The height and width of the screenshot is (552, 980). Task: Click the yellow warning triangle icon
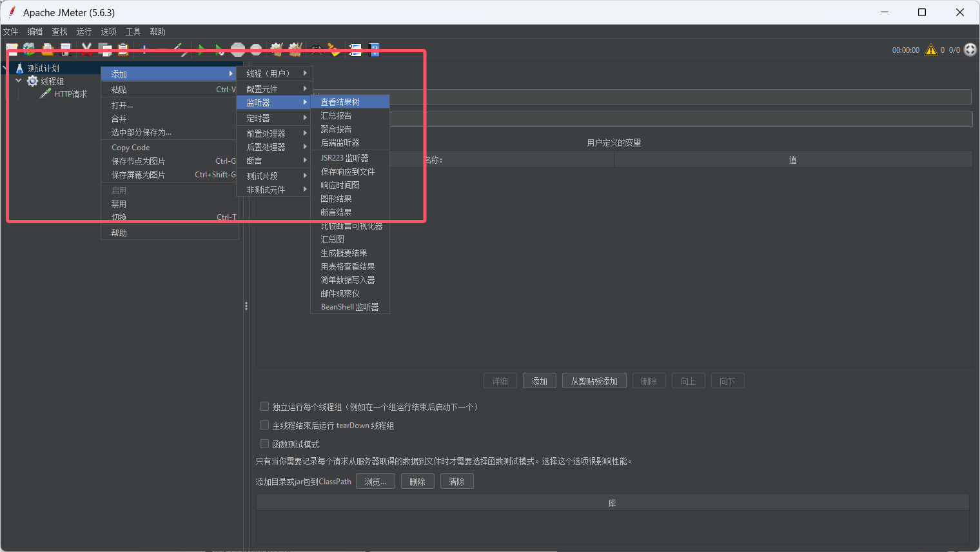[x=931, y=50]
